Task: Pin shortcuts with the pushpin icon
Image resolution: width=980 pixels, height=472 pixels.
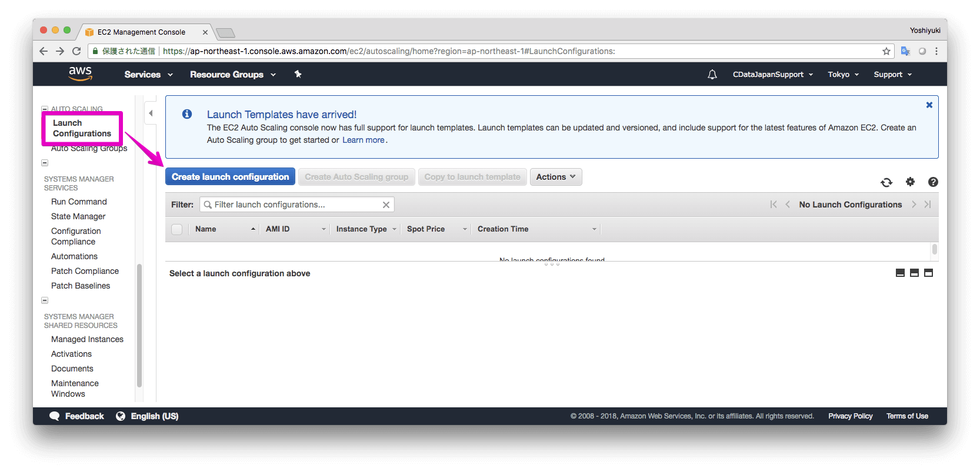Action: pos(298,74)
